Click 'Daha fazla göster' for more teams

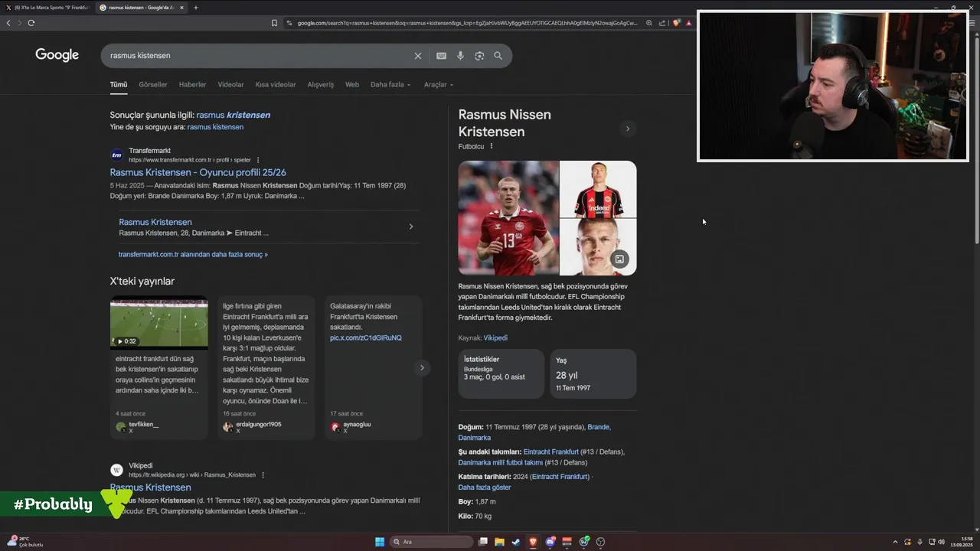pyautogui.click(x=485, y=487)
